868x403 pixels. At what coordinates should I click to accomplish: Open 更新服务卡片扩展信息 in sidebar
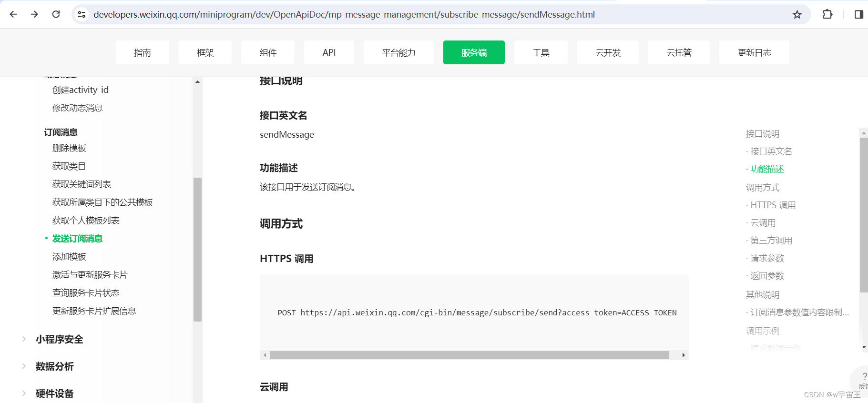point(94,311)
